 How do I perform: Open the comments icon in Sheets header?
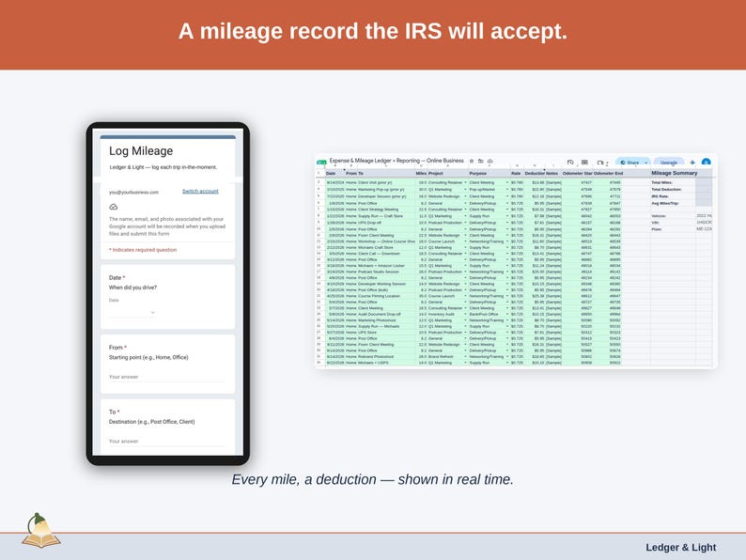click(x=584, y=163)
